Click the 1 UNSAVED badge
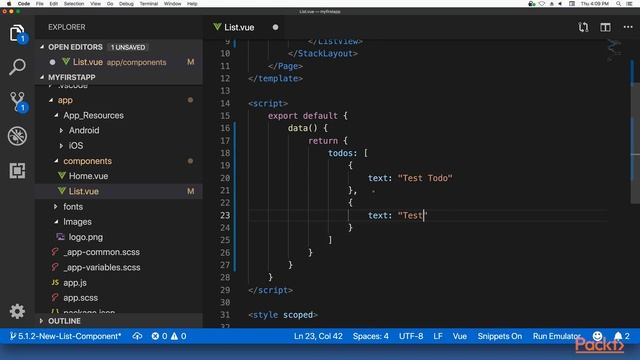The height and width of the screenshot is (360, 640). pos(128,47)
